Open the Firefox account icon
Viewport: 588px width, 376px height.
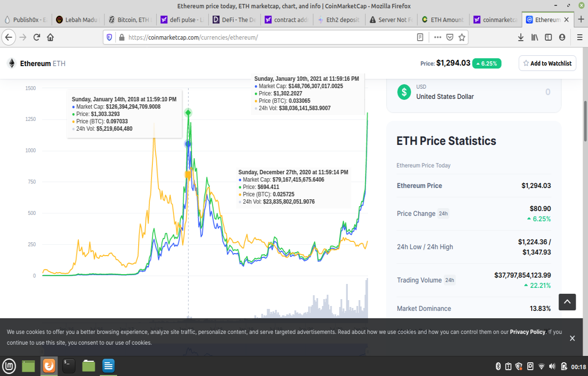click(562, 37)
